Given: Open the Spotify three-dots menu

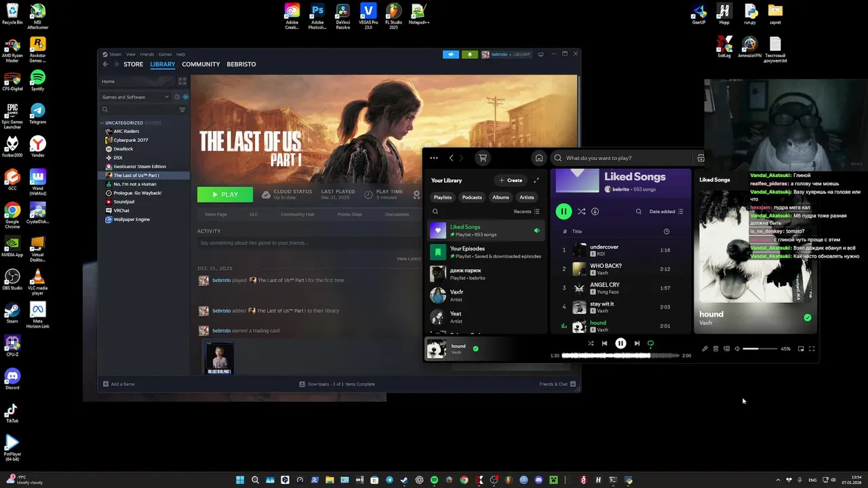Looking at the screenshot, I should pos(434,158).
